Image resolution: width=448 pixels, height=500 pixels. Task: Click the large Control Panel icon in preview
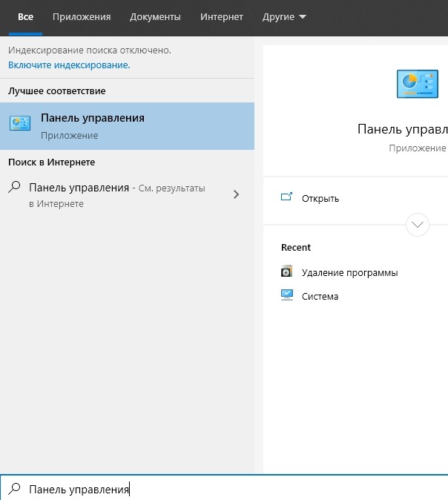tap(418, 84)
